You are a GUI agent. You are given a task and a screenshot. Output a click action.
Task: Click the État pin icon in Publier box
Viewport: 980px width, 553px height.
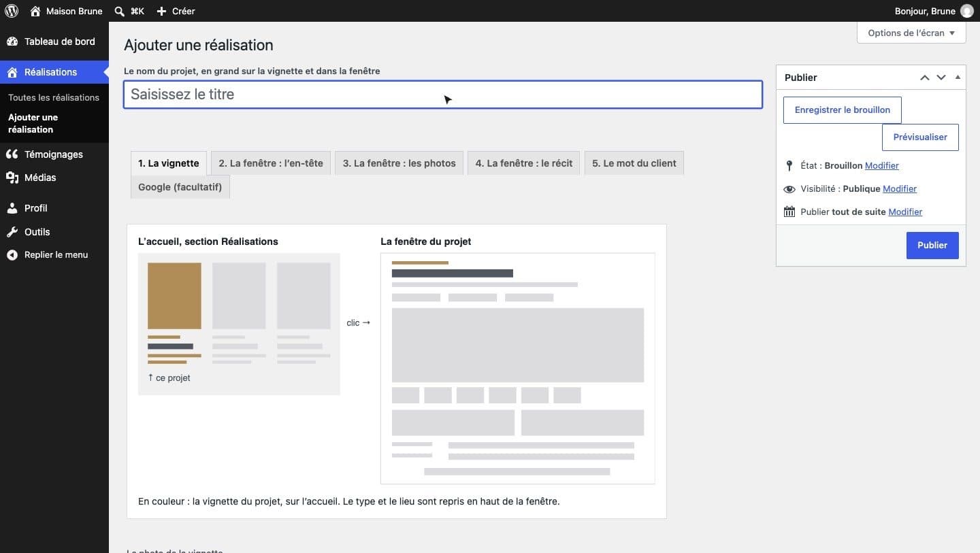coord(789,165)
